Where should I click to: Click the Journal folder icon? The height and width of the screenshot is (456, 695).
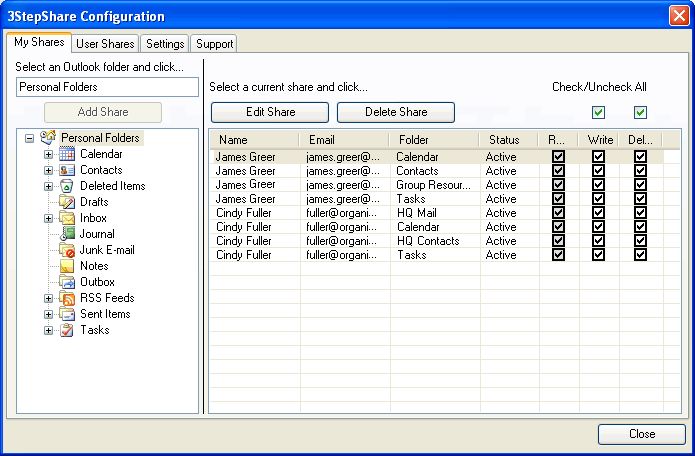click(67, 234)
